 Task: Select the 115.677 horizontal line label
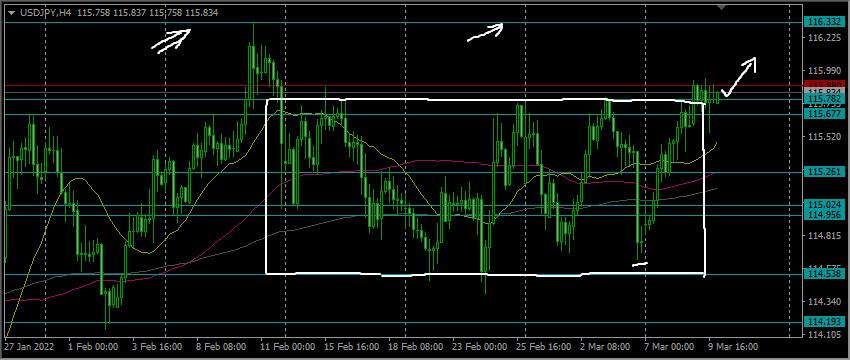tap(822, 114)
